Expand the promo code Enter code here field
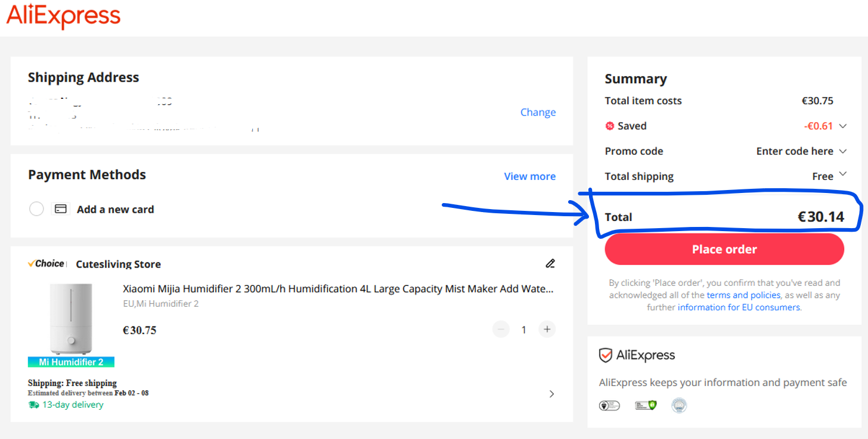This screenshot has width=868, height=439. [x=801, y=151]
